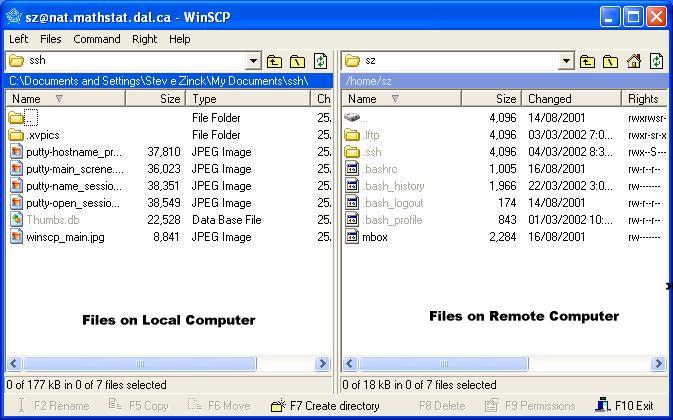Sort remote files by Name column
Screen dimensions: 673x420
(401, 99)
